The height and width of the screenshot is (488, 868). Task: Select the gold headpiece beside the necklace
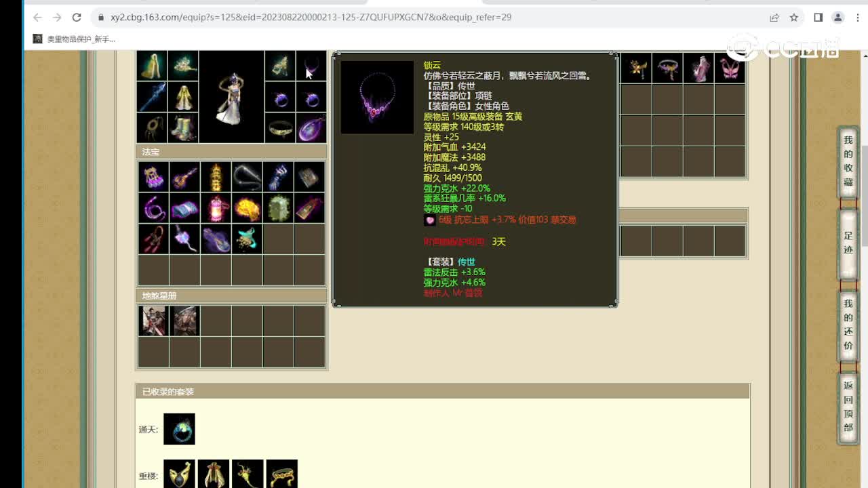(280, 66)
